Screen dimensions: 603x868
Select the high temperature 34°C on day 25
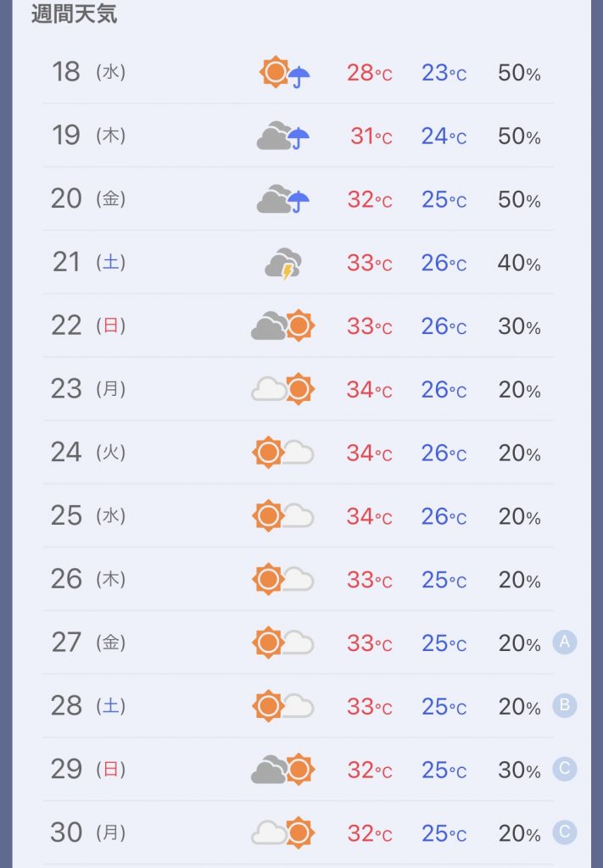pyautogui.click(x=369, y=516)
